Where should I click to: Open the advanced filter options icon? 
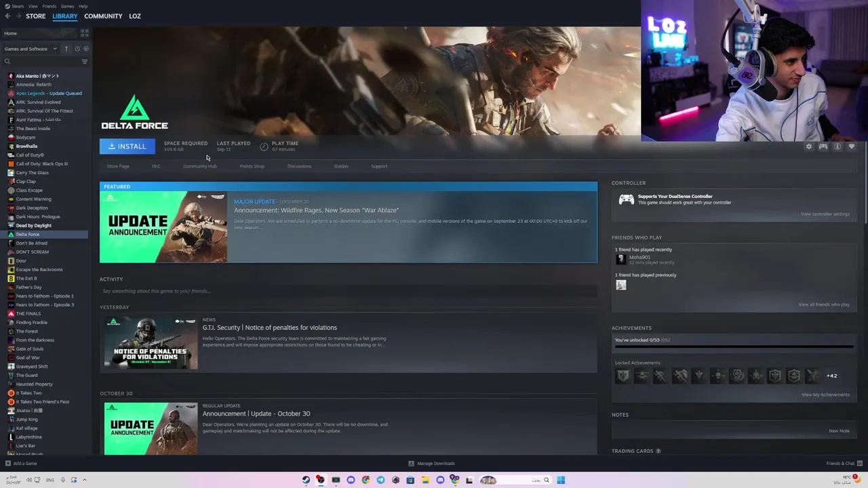[x=85, y=62]
